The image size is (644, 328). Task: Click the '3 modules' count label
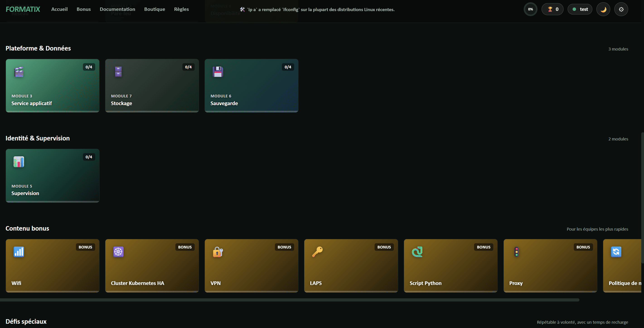click(618, 49)
